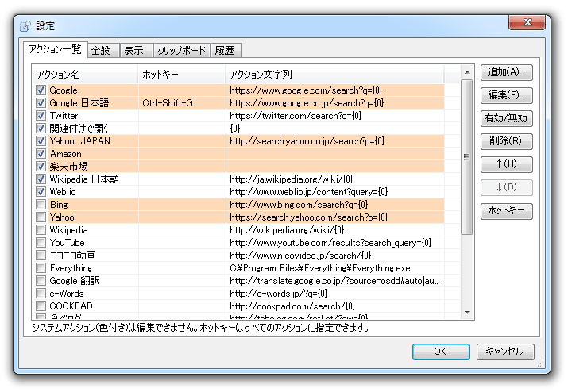Click the ↓(D) move down button
The width and height of the screenshot is (568, 392).
coord(506,187)
